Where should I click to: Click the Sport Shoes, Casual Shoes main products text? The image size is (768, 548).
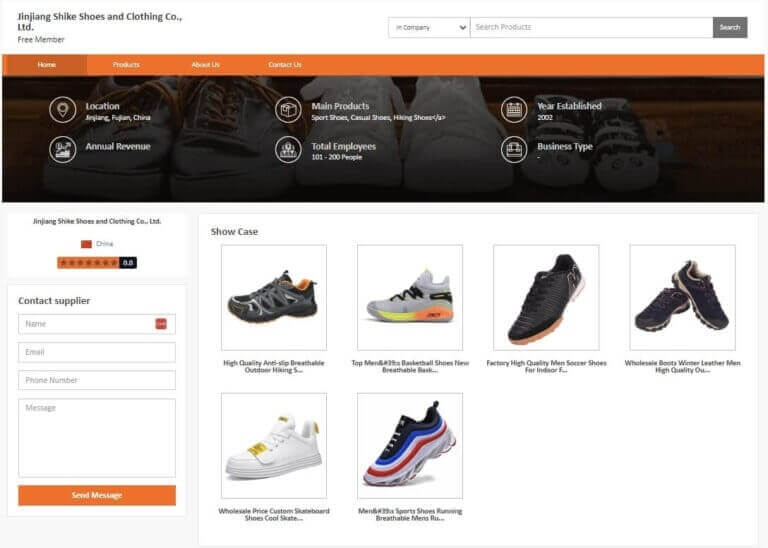378,118
